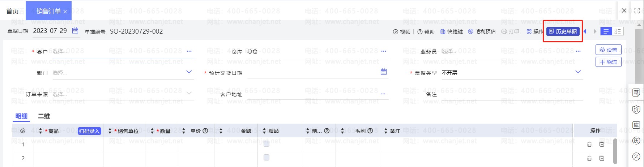Viewport: 644px width, 167px height.
Task: Click the table column settings gear icon
Action: click(23, 131)
